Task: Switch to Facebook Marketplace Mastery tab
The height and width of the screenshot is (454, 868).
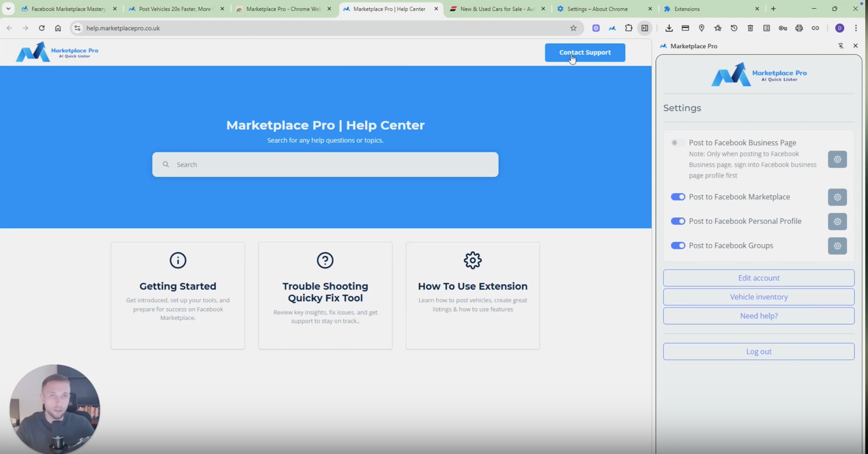Action: (x=69, y=9)
